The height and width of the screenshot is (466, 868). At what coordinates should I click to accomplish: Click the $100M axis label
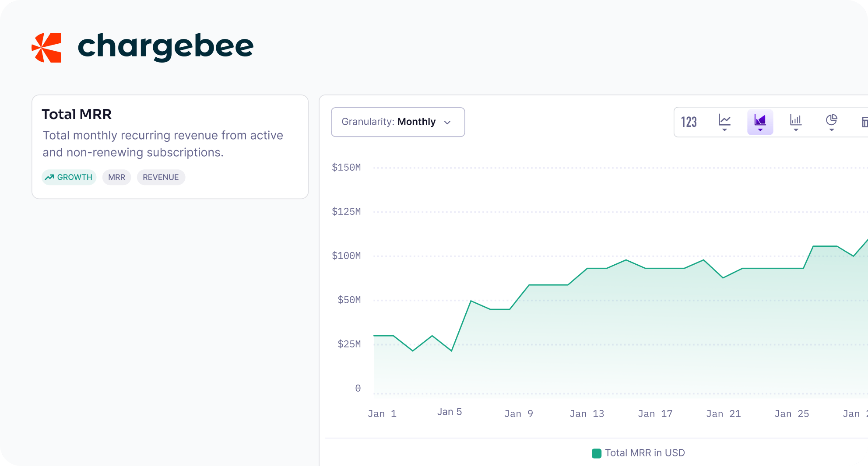(x=346, y=256)
